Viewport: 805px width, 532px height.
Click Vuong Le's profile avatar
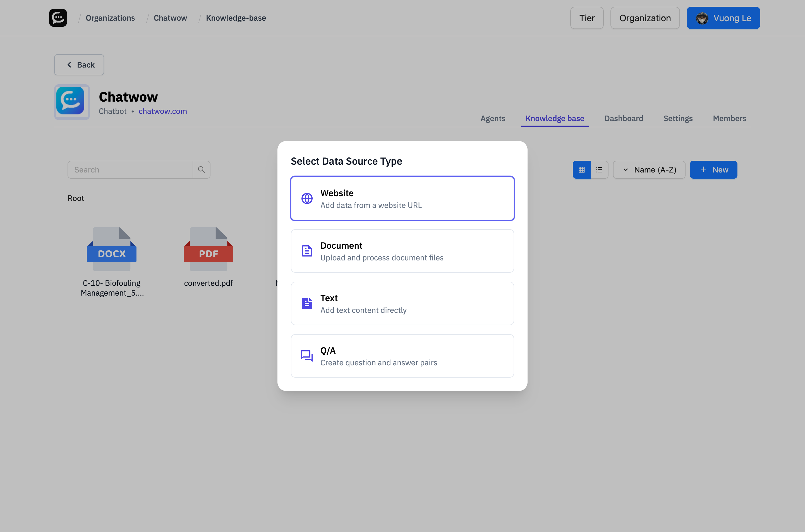[703, 18]
